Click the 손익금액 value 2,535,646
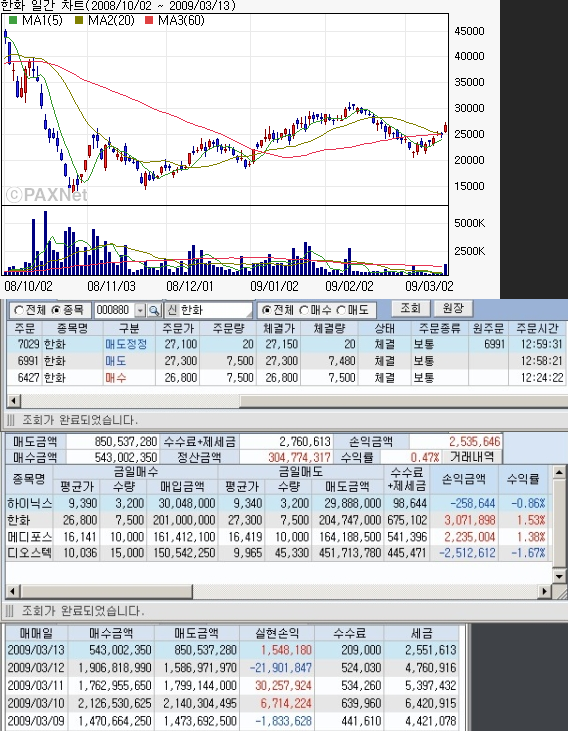This screenshot has height=731, width=568. pos(475,441)
